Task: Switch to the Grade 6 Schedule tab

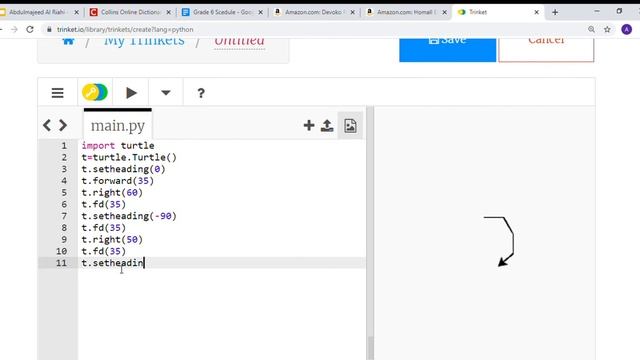Action: 223,12
